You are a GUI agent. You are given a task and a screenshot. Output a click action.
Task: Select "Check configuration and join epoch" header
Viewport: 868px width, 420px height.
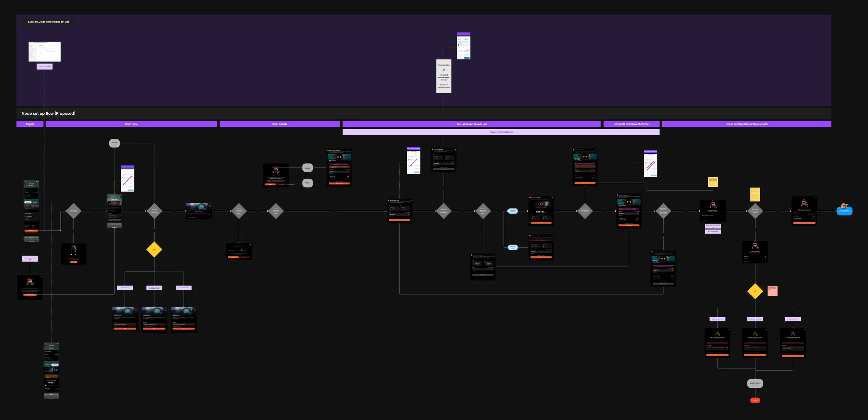point(746,124)
